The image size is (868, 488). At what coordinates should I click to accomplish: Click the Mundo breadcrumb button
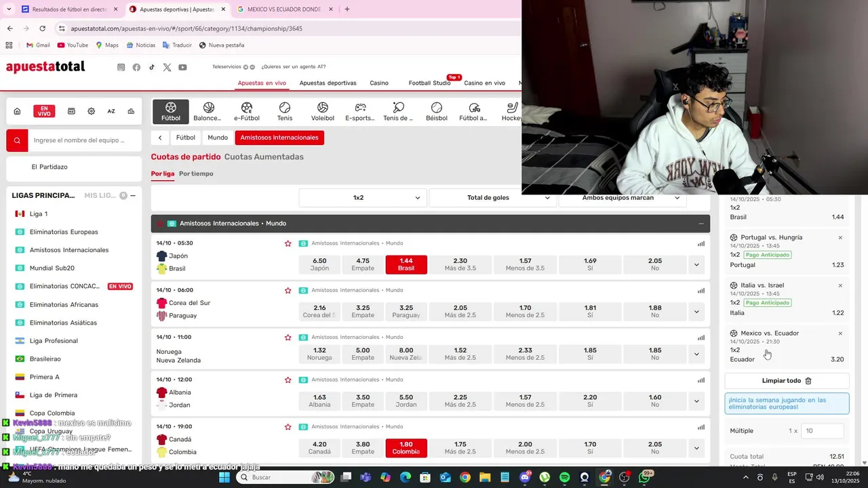(218, 138)
